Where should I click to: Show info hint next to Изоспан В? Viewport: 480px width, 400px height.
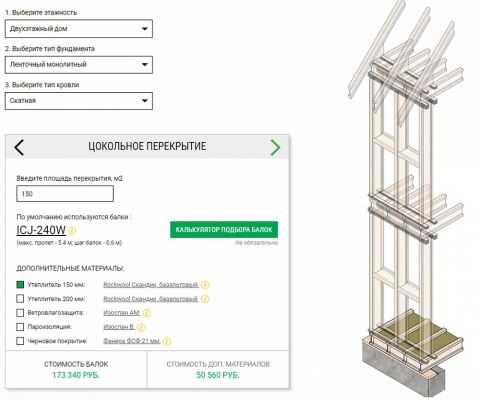pyautogui.click(x=141, y=327)
